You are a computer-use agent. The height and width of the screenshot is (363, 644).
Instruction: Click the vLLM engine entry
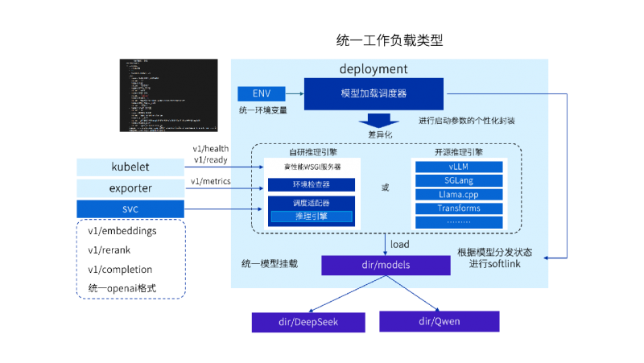coord(459,167)
